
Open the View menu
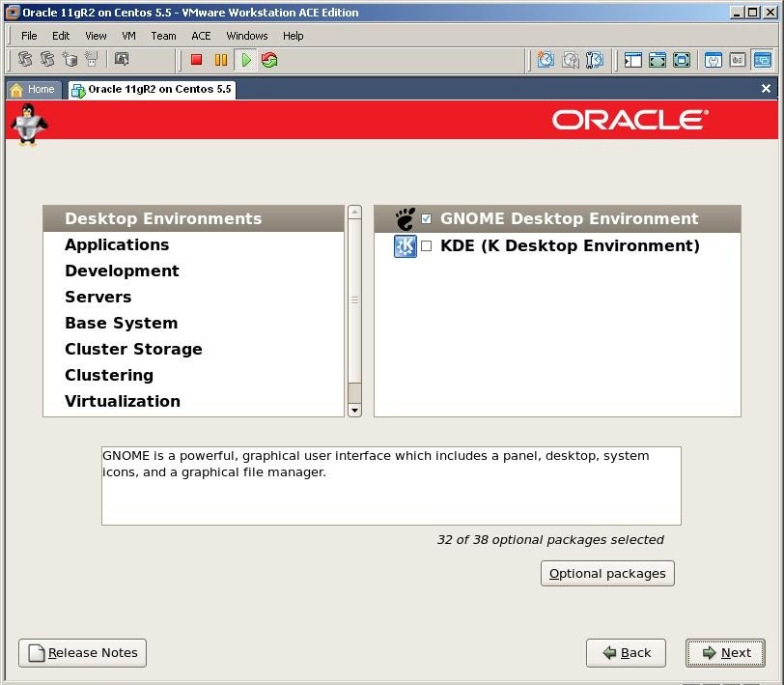(x=96, y=36)
